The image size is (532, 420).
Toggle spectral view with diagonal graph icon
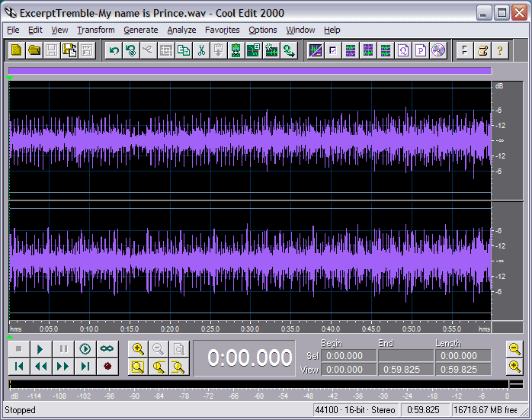tap(316, 51)
